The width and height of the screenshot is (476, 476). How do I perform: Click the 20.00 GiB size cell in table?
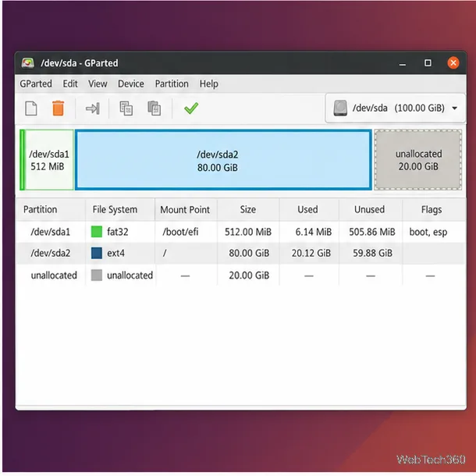249,275
